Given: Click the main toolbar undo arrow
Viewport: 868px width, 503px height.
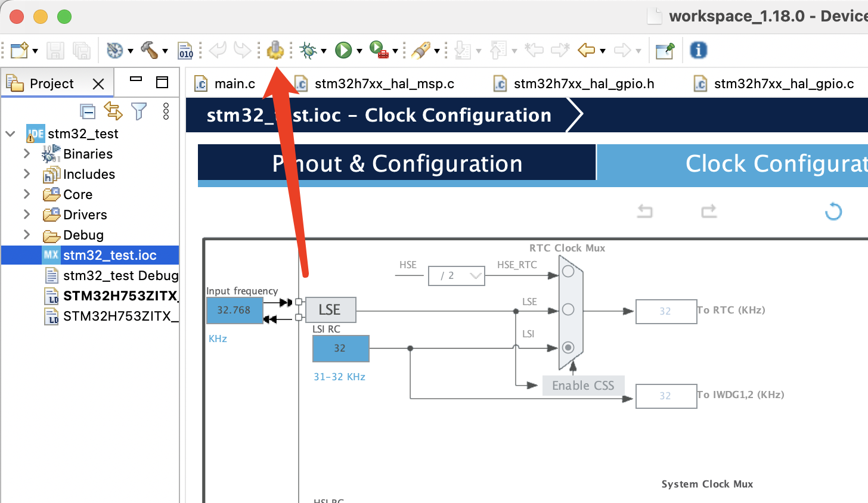Looking at the screenshot, I should pyautogui.click(x=218, y=49).
